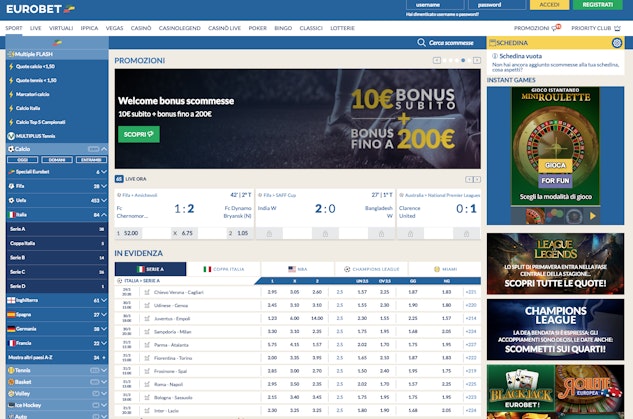
Task: Open the Blackjack Eurobet game thumbnail
Action: point(521,389)
